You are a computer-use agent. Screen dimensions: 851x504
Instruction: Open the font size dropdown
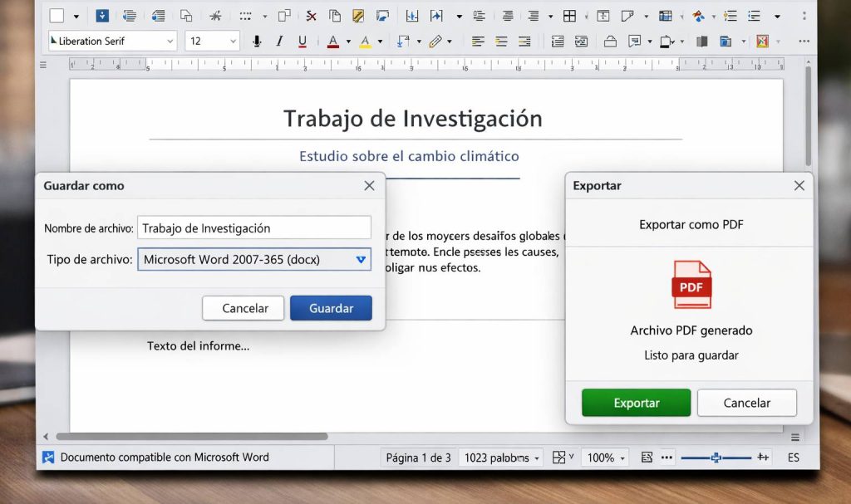click(233, 41)
